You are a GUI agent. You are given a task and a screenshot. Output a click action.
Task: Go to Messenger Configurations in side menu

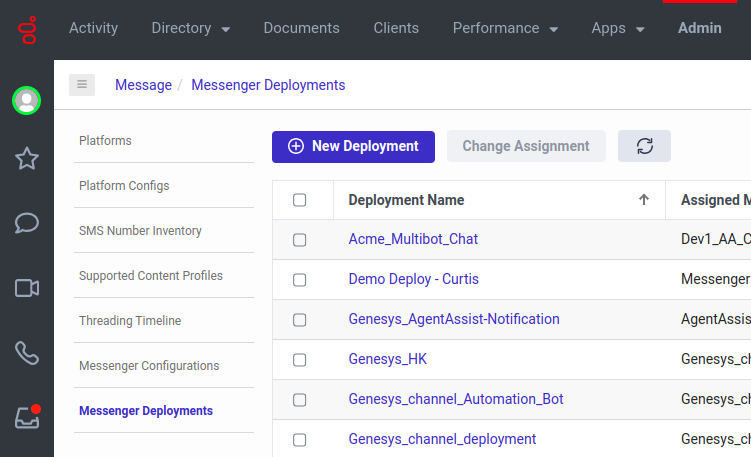coord(149,366)
